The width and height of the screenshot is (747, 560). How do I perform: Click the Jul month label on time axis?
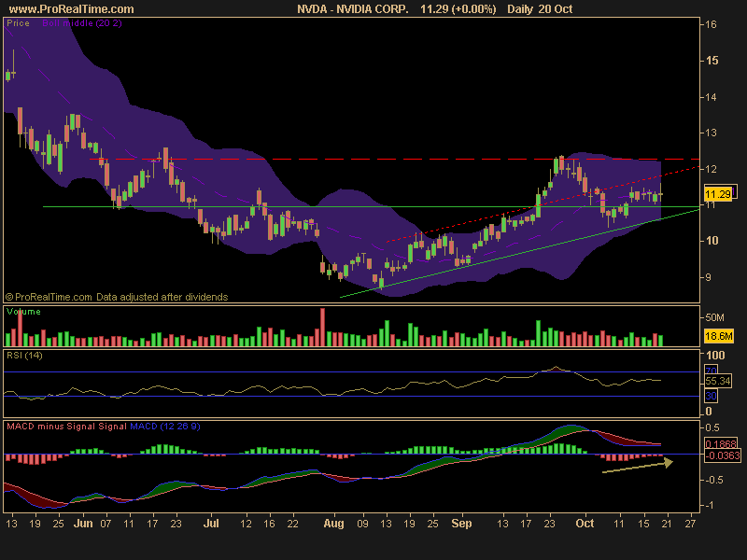point(211,524)
